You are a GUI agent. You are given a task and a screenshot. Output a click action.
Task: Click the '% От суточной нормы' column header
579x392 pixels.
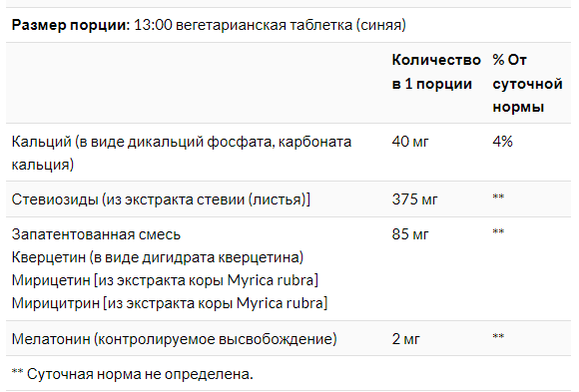pyautogui.click(x=527, y=83)
